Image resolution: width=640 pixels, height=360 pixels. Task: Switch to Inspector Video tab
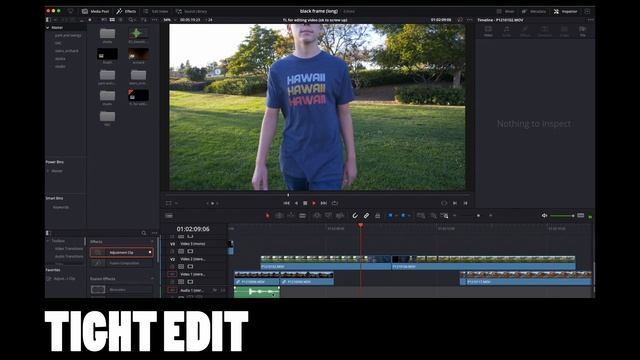488,31
